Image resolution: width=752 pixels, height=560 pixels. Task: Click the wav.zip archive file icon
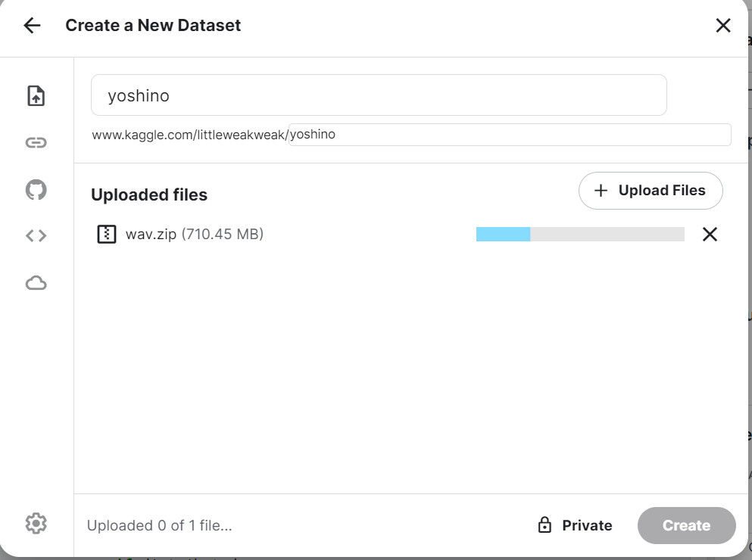[107, 234]
